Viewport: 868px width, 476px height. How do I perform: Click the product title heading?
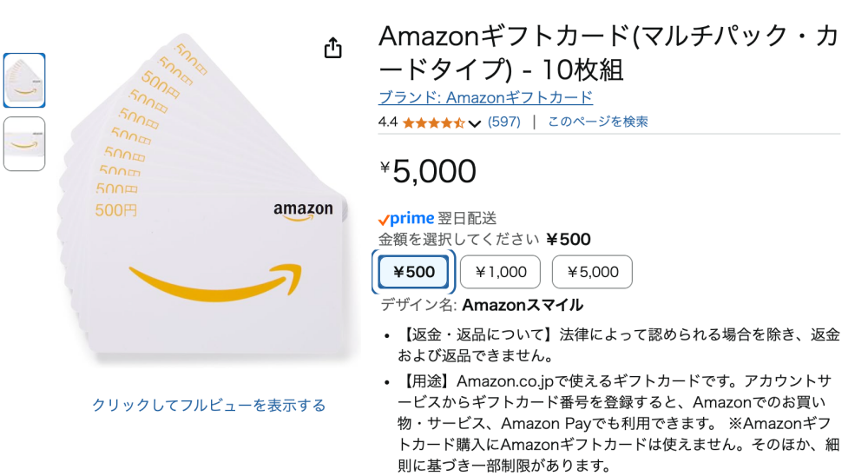(608, 51)
